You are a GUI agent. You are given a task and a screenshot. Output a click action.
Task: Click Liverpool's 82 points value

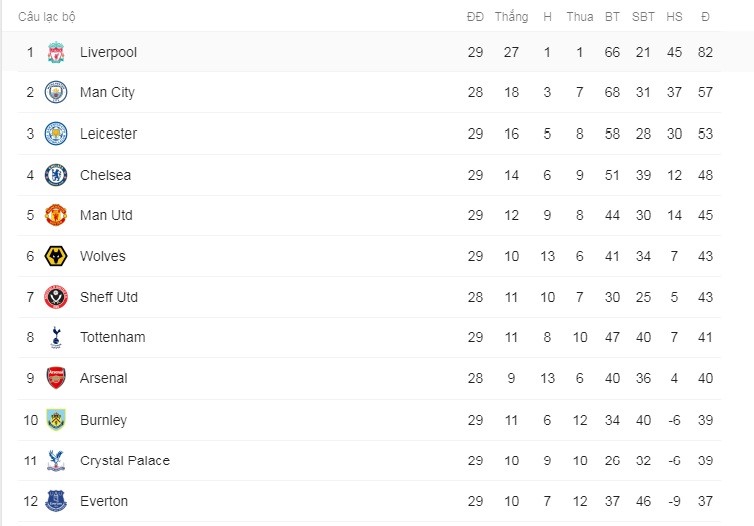pos(705,52)
